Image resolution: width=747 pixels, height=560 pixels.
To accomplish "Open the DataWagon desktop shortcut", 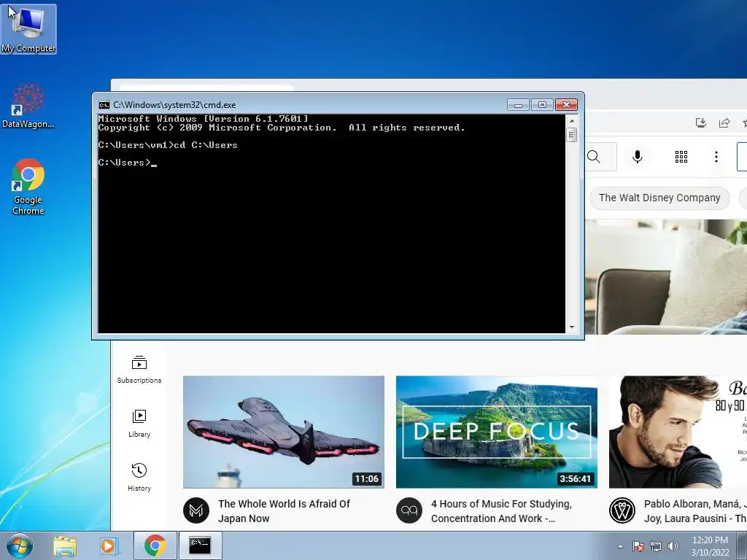I will 28,106.
